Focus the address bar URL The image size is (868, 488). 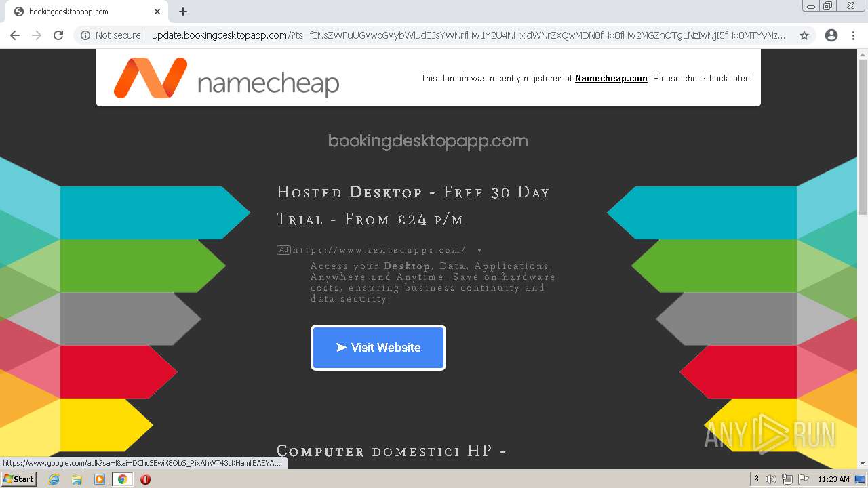point(469,35)
